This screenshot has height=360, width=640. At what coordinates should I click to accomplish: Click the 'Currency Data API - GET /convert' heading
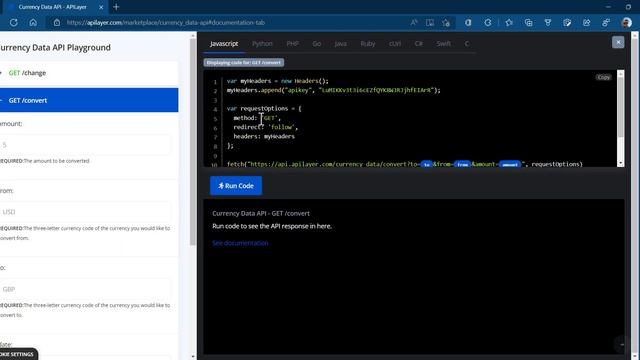[x=261, y=213]
